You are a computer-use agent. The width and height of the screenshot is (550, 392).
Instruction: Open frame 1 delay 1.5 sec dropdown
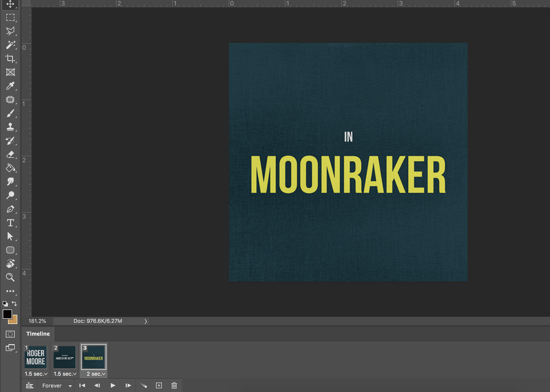tap(36, 374)
